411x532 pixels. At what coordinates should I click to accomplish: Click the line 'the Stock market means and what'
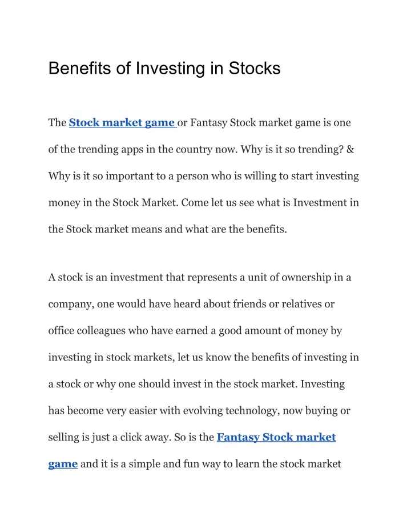coord(167,229)
